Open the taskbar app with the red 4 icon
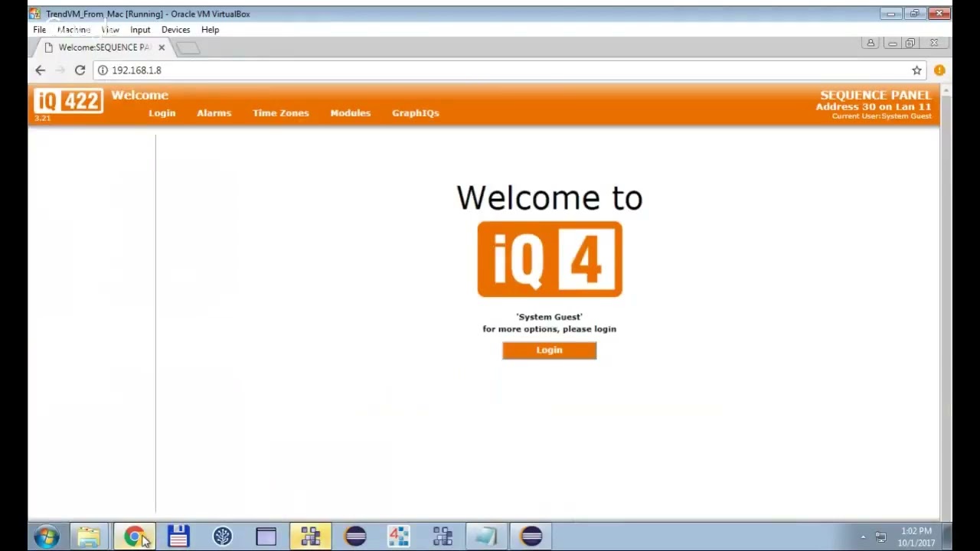This screenshot has width=980, height=551. point(399,536)
